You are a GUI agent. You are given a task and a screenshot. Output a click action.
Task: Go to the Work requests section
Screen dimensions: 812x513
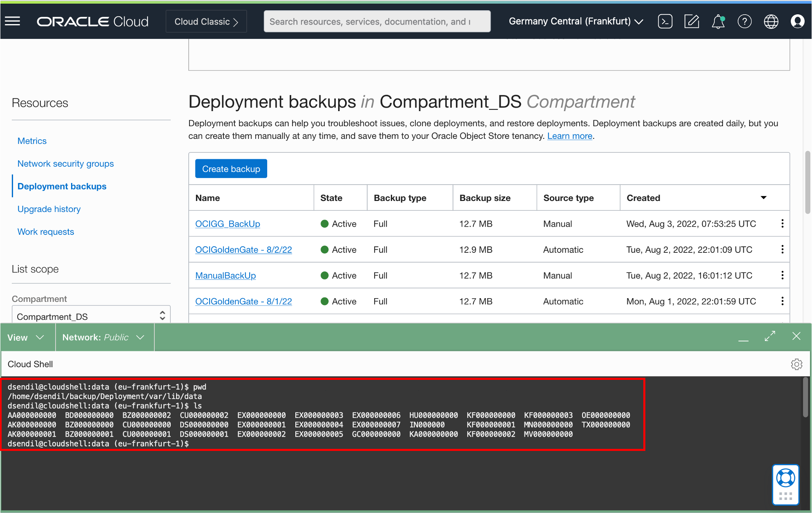click(45, 232)
